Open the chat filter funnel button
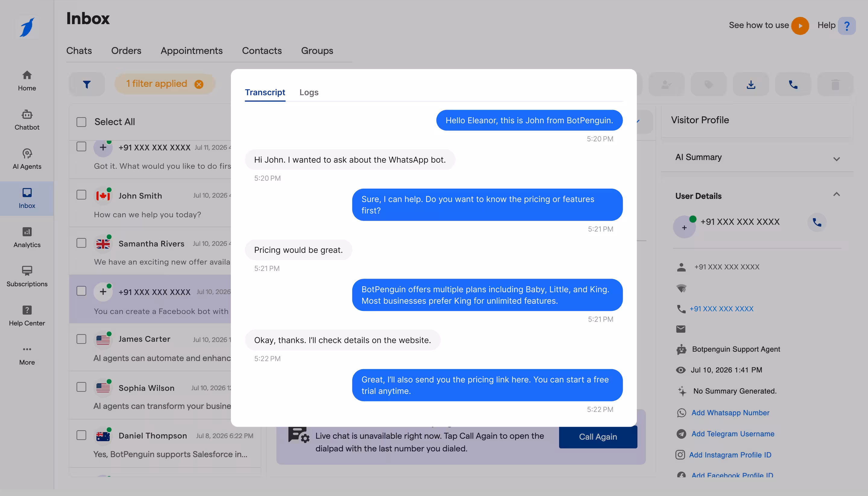Screen dimensions: 868x496 [x=87, y=84]
